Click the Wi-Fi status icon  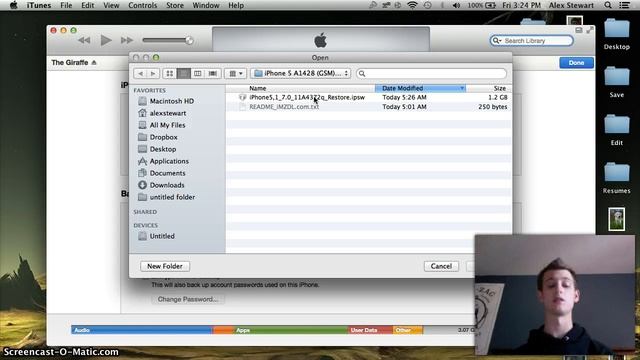pos(413,5)
